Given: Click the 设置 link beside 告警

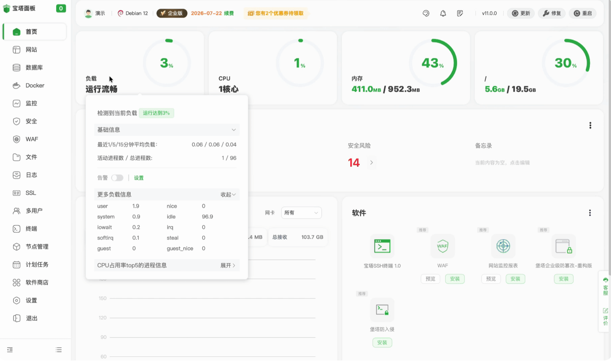Looking at the screenshot, I should [139, 178].
